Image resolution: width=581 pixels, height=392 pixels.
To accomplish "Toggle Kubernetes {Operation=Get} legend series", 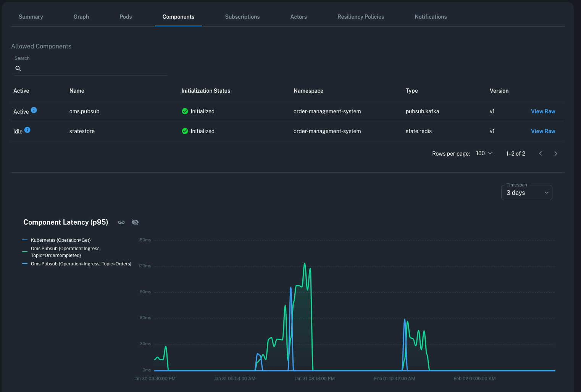I will pyautogui.click(x=57, y=240).
